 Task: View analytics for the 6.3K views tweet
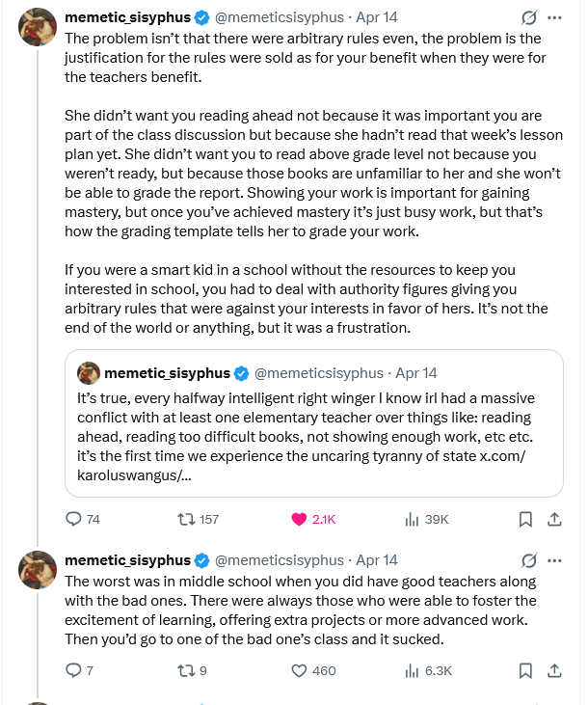[x=413, y=670]
